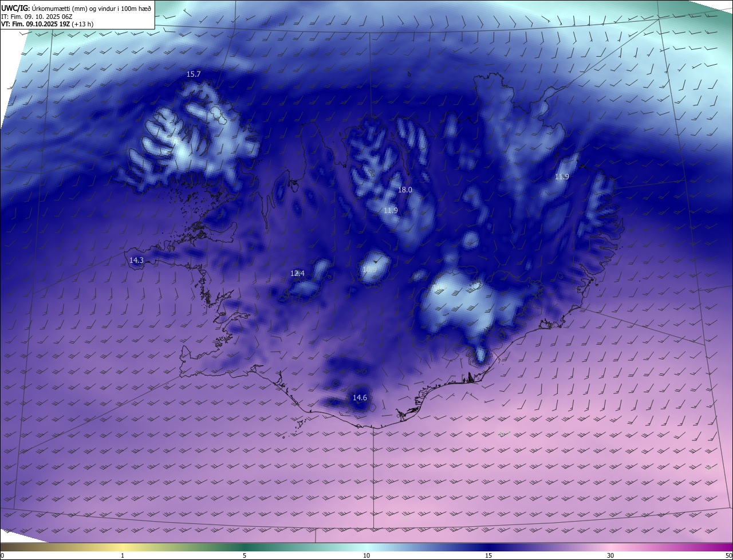Click the legend tick label 0
This screenshot has width=733, height=560.
point(2,555)
